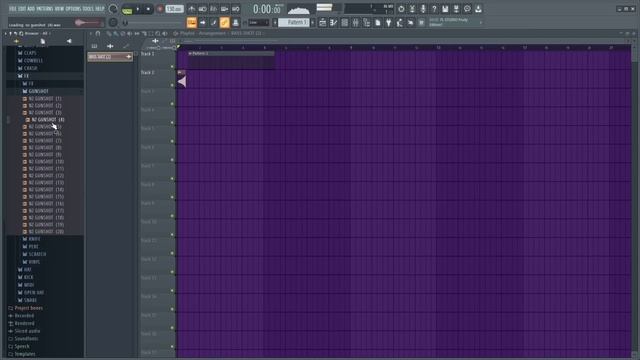Image resolution: width=640 pixels, height=360 pixels.
Task: Mute Track 6 with its green dot
Action: coord(172,160)
